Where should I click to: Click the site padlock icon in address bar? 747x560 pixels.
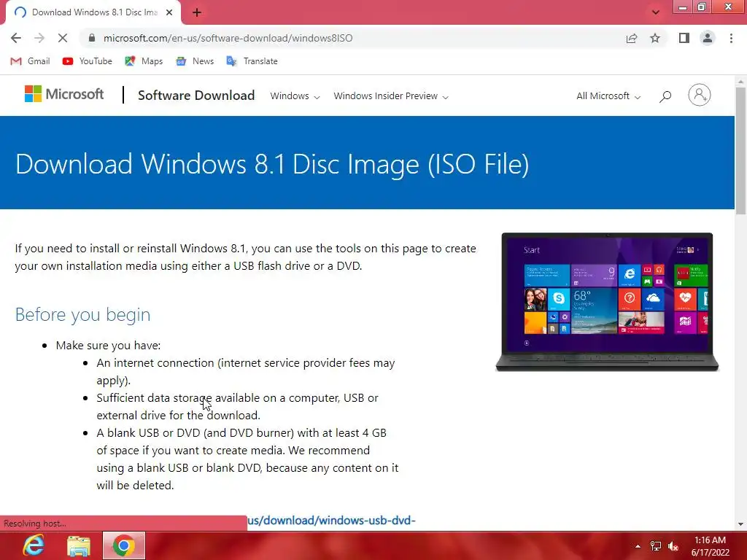click(x=92, y=38)
